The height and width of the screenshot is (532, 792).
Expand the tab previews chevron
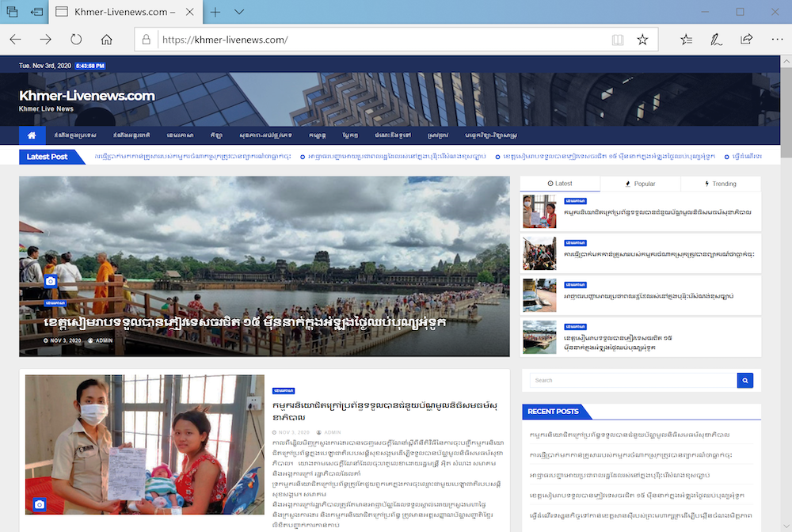tap(239, 12)
